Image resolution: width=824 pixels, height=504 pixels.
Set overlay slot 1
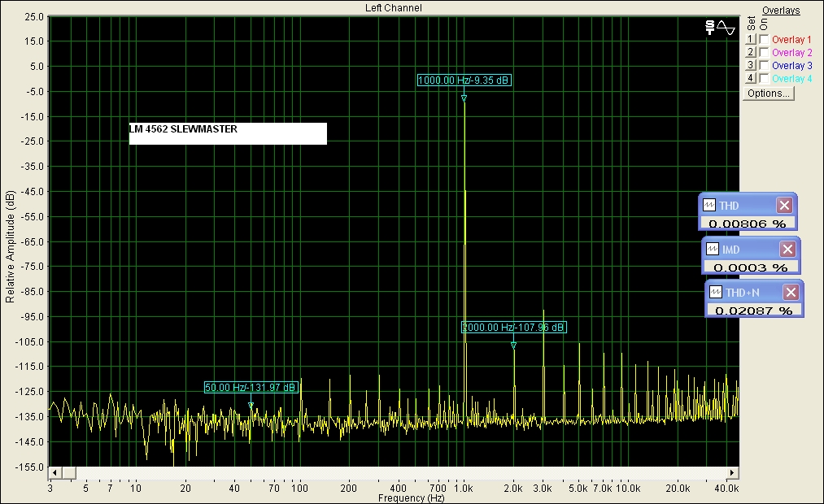point(751,39)
